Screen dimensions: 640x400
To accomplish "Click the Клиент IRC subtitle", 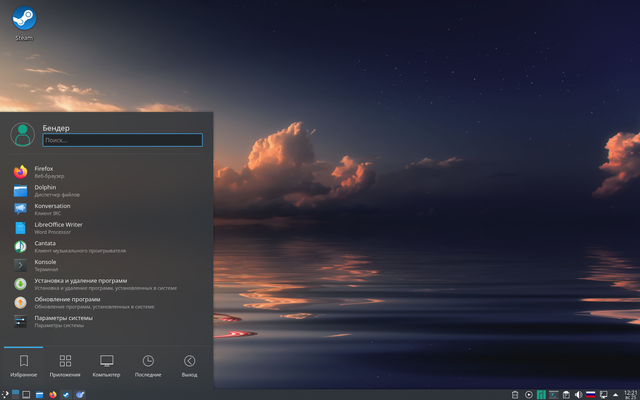I will click(x=47, y=213).
